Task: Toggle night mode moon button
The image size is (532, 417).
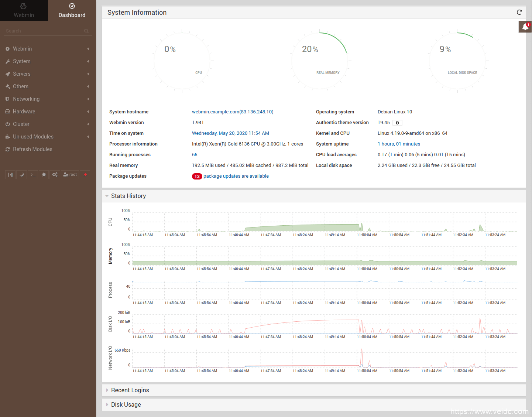Action: (22, 175)
